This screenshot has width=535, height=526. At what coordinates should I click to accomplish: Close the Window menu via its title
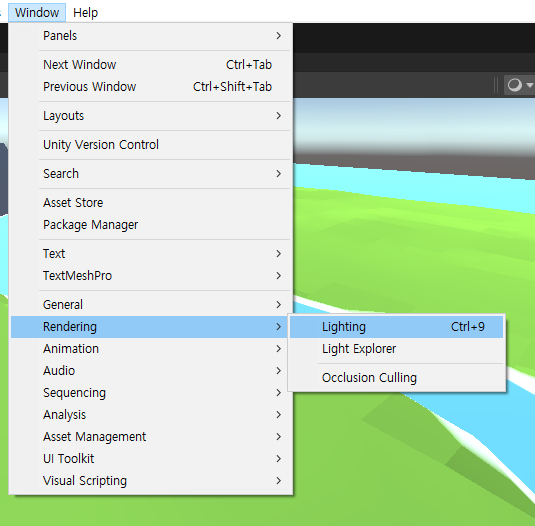point(37,13)
